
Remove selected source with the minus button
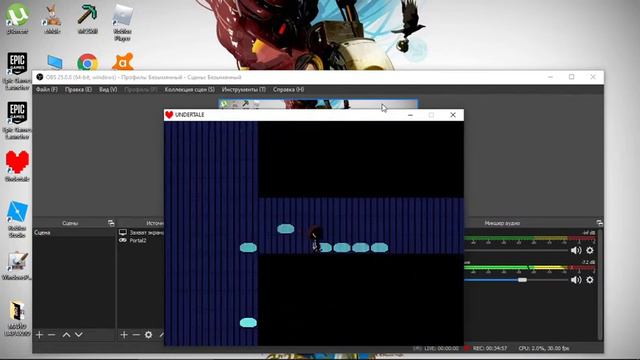(136, 335)
